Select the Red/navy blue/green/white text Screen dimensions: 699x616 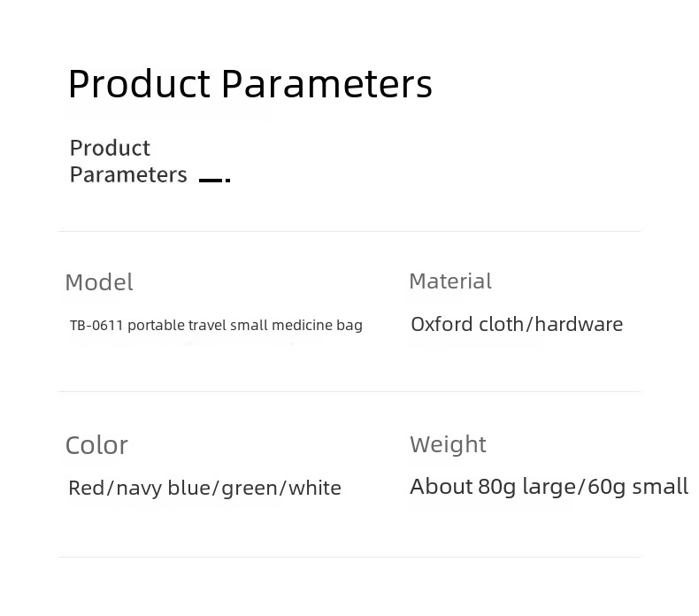click(204, 488)
